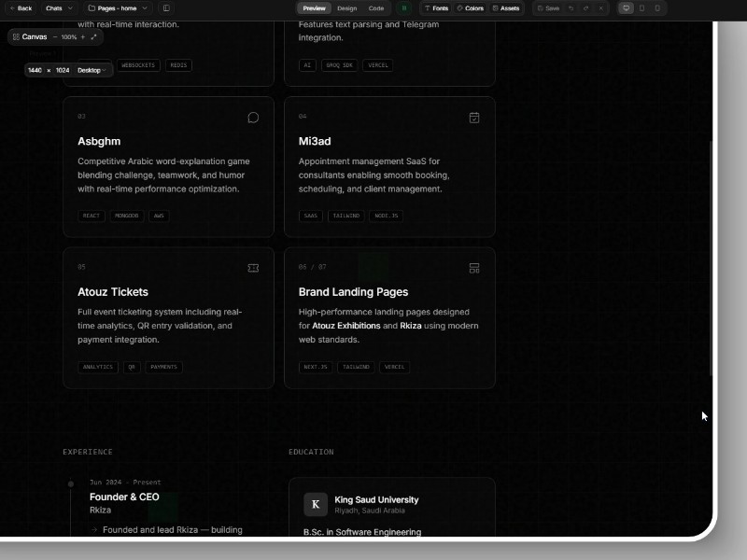
Task: Open the Desktop viewport size dropdown
Action: (92, 70)
